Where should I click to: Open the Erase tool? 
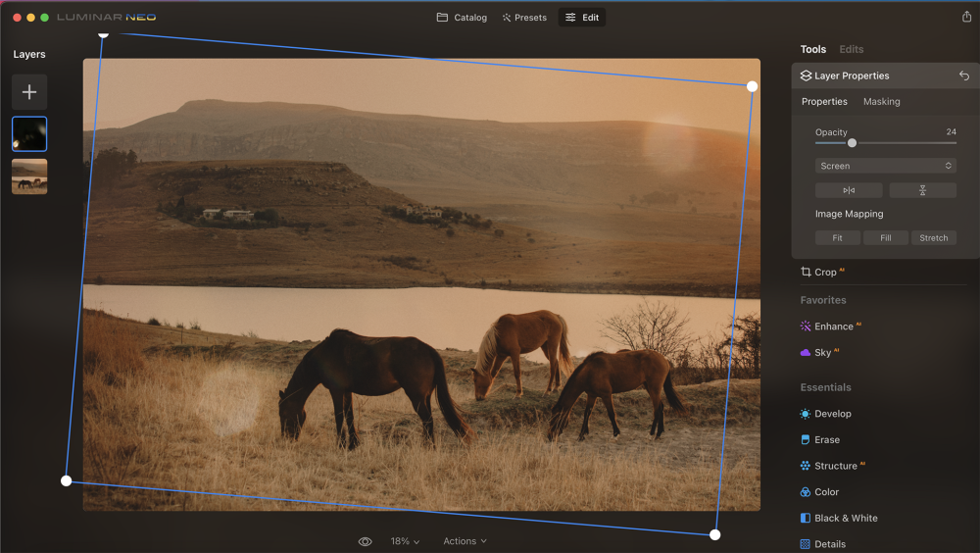point(820,440)
